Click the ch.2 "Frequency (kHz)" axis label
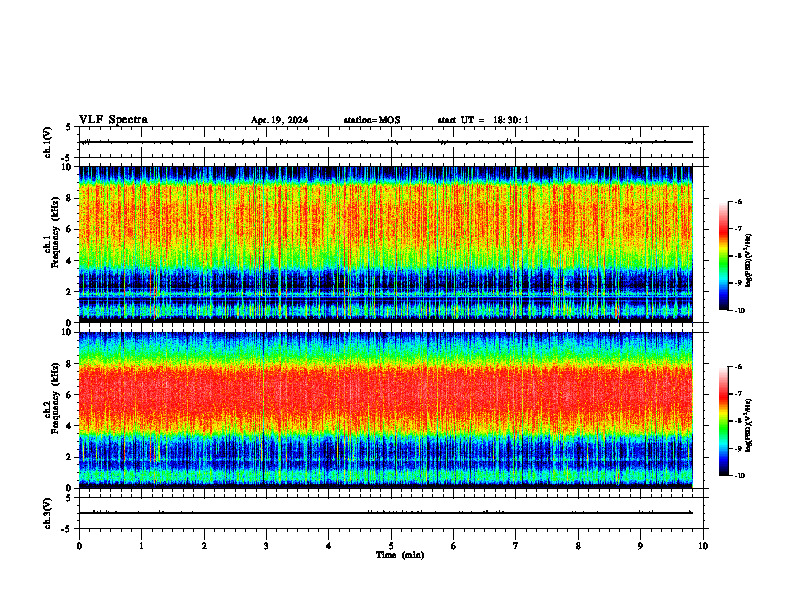792x612 pixels. click(55, 397)
